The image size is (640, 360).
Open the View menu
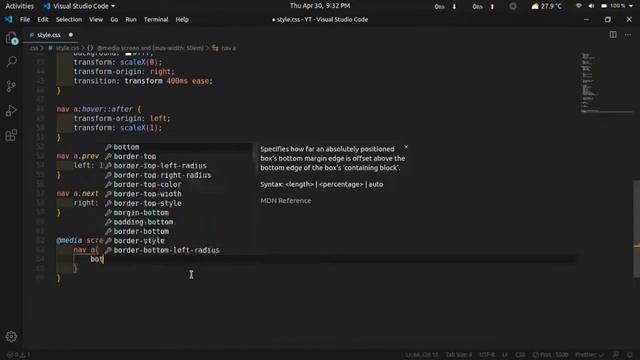click(x=96, y=19)
